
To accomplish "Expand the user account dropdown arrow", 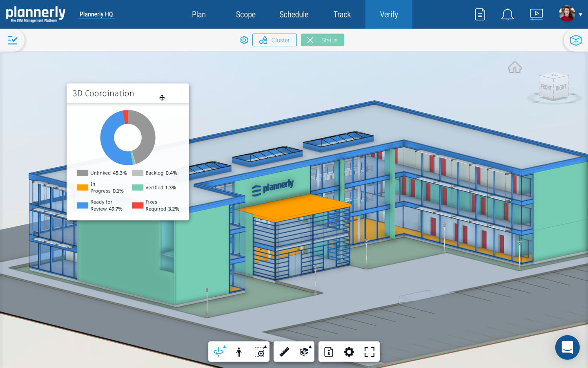I will (581, 15).
